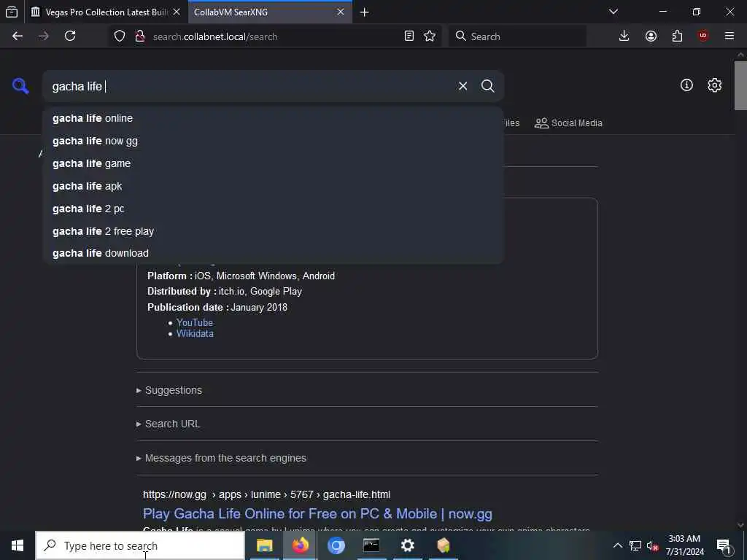The image size is (747, 560).
Task: Click the page vertical scrollbar thumb
Action: point(740,86)
